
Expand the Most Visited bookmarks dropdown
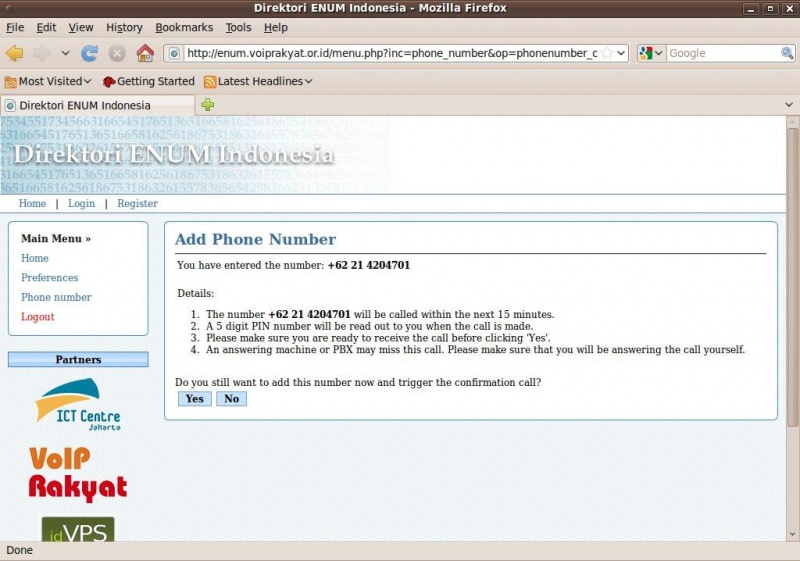[49, 81]
